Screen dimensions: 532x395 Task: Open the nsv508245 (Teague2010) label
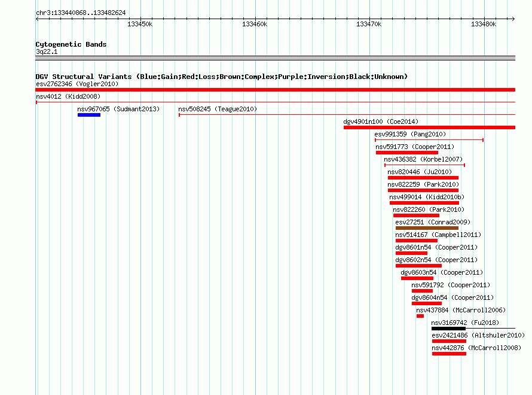218,109
